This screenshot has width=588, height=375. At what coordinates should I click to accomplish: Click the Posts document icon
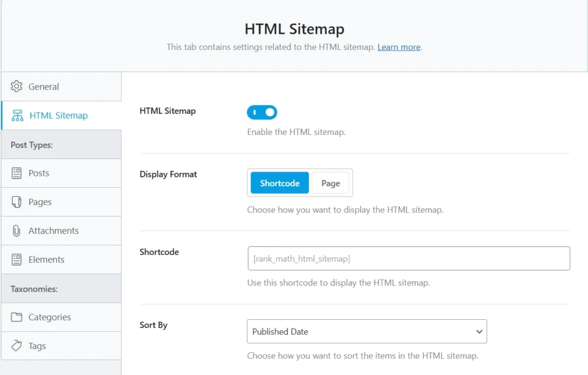click(x=17, y=173)
